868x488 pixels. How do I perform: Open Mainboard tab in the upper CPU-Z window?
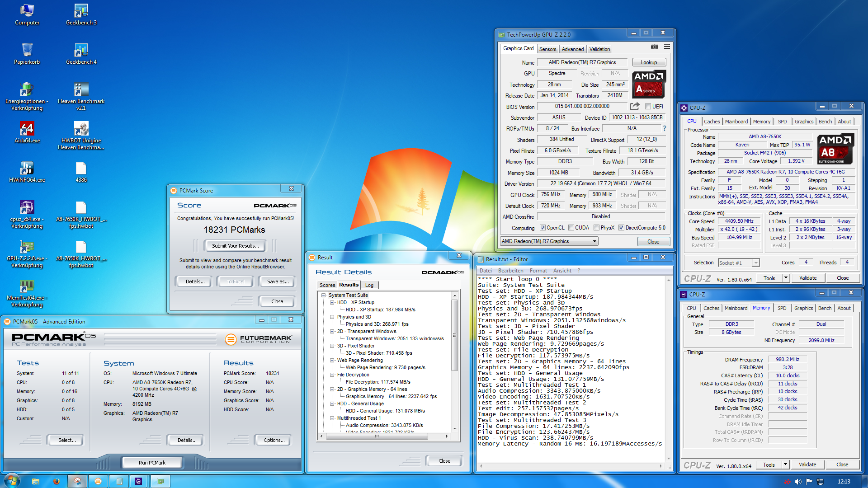click(x=736, y=122)
